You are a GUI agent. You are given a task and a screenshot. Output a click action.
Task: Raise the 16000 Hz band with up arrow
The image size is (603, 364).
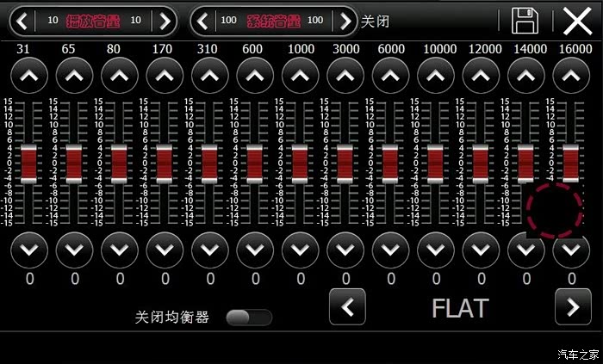click(570, 76)
